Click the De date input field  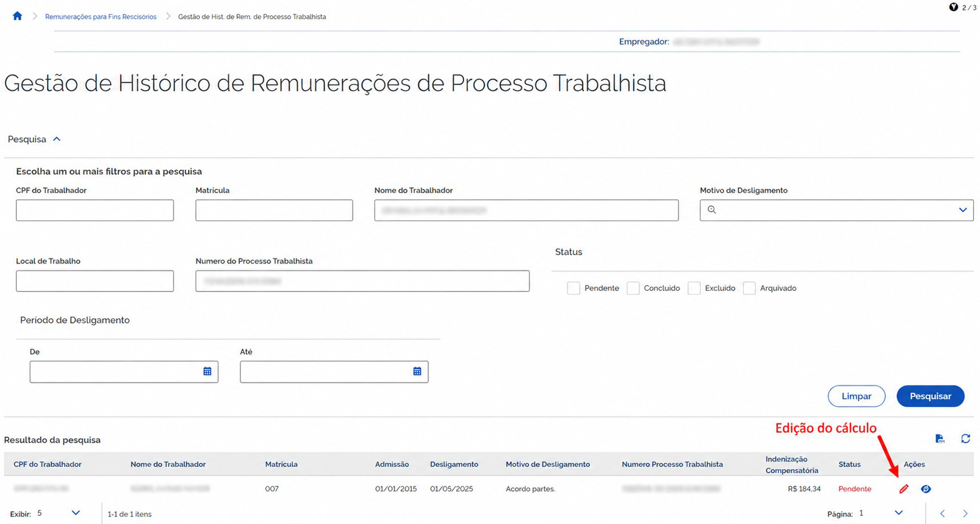click(x=124, y=371)
